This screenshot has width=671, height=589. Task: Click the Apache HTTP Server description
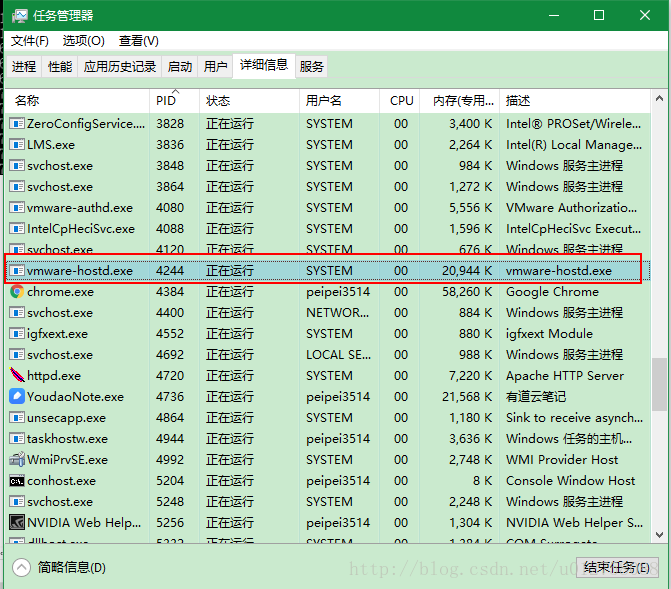[x=565, y=375]
